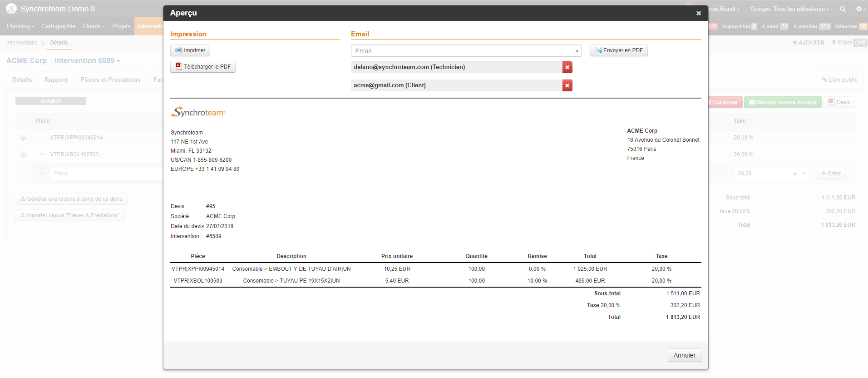Show A venir interventions counter

click(774, 26)
